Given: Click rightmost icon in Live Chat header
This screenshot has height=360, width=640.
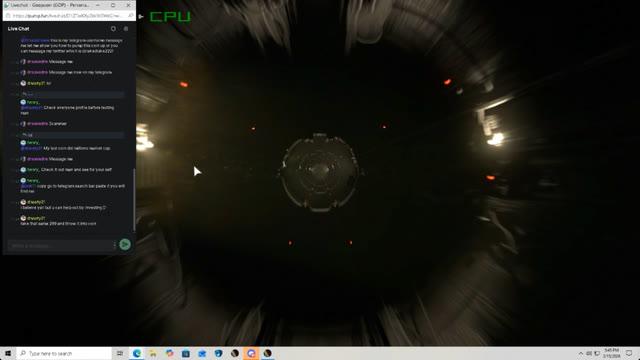Looking at the screenshot, I should [126, 29].
